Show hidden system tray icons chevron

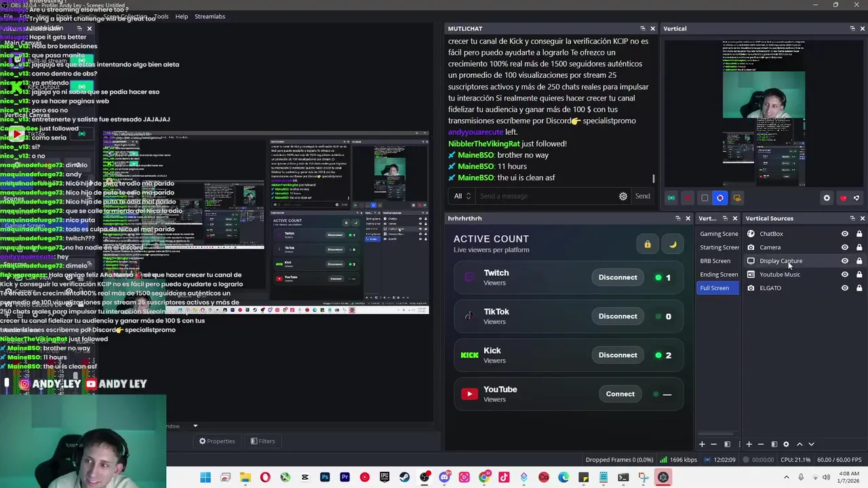tap(787, 477)
